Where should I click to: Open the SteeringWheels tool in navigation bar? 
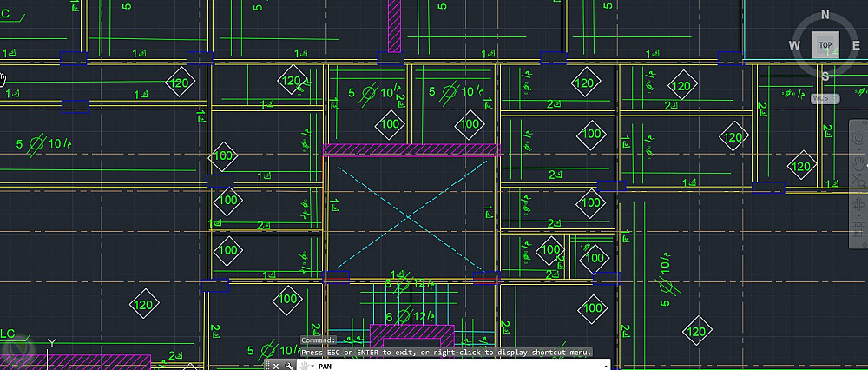pyautogui.click(x=859, y=137)
